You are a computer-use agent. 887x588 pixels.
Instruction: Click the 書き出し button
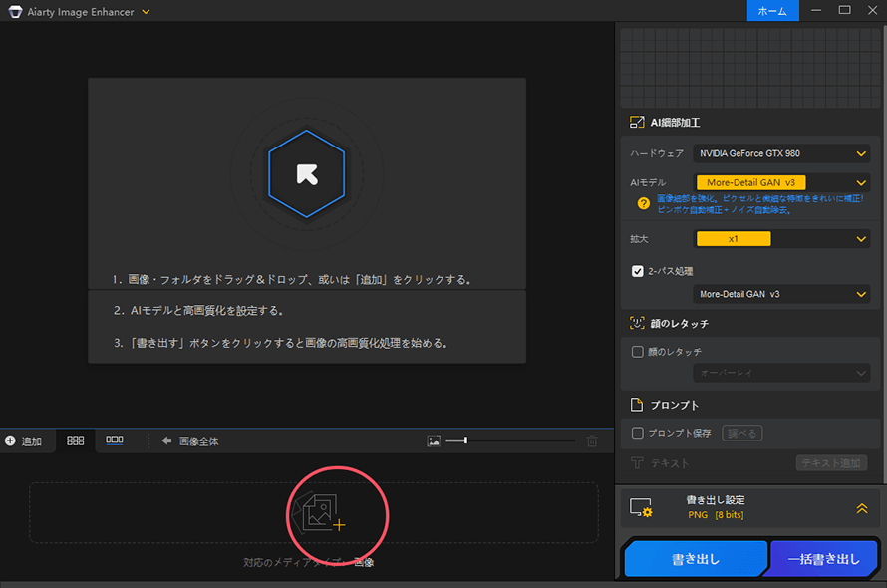pyautogui.click(x=695, y=558)
